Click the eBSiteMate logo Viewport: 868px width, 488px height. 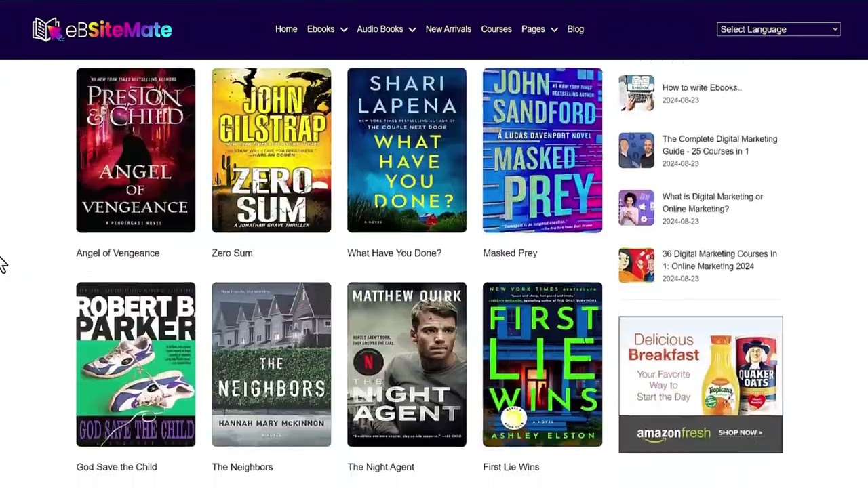point(102,30)
